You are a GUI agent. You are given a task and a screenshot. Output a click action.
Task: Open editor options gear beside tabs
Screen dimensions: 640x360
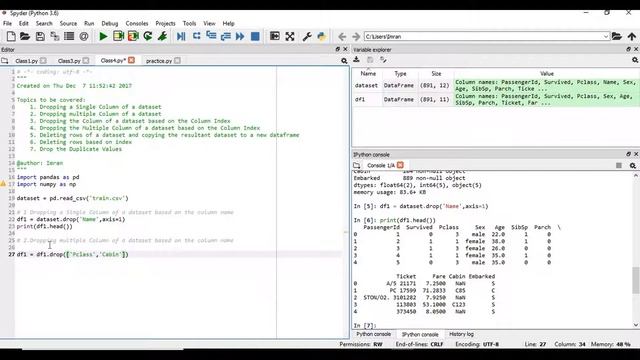pos(344,61)
